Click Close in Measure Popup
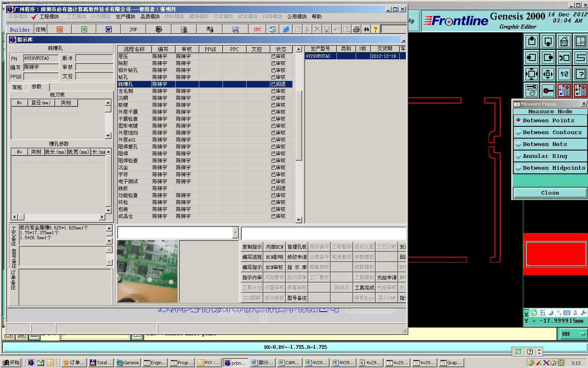The width and height of the screenshot is (588, 368). click(550, 193)
